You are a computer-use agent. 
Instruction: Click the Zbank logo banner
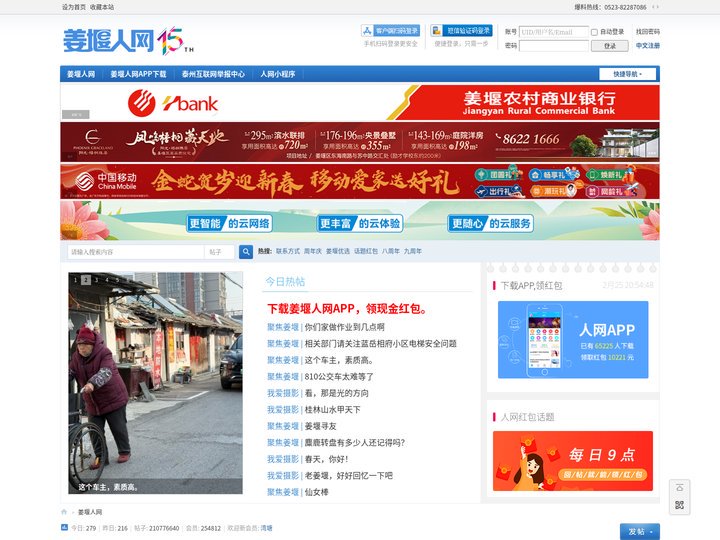click(x=173, y=103)
